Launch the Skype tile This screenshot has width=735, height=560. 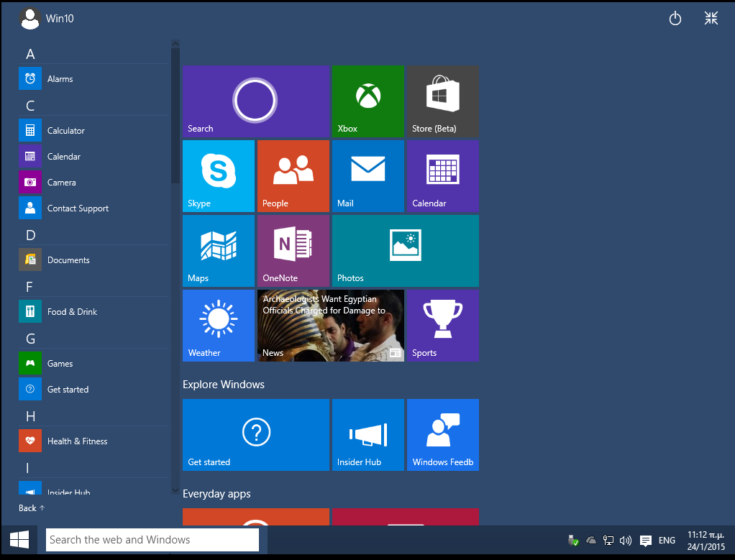tap(219, 176)
